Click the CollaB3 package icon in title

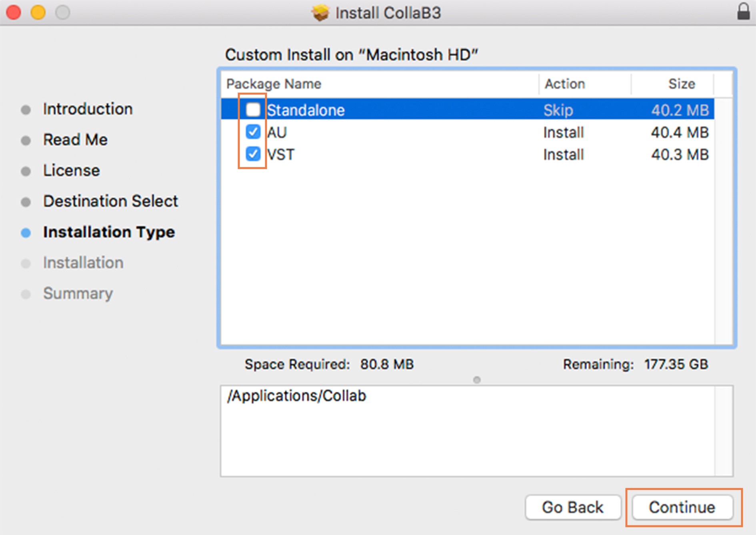(320, 12)
